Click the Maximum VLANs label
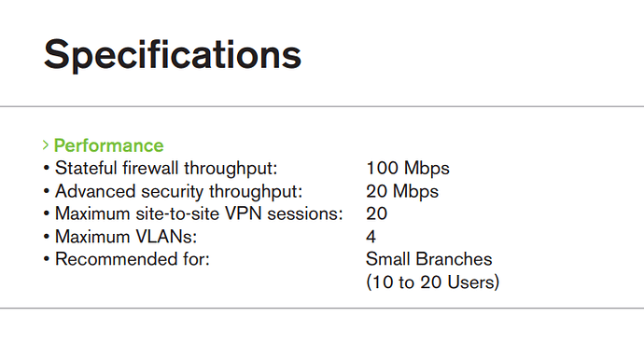The image size is (644, 357). point(126,237)
